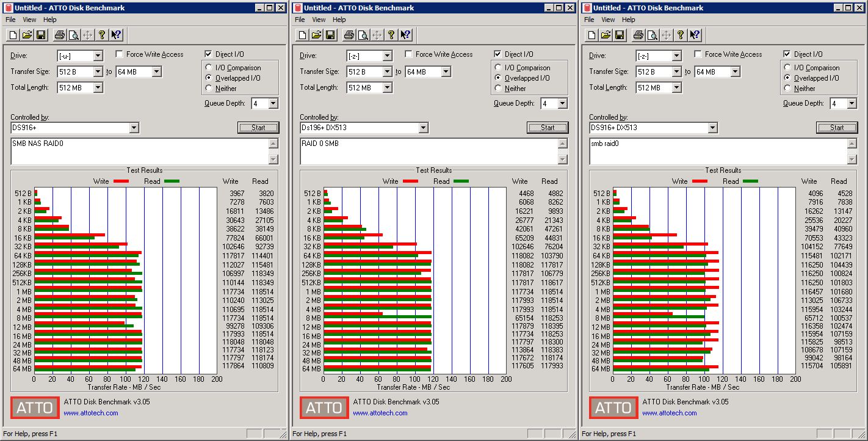The width and height of the screenshot is (868, 441).
Task: Click description scrollbar up arrow in the right window
Action: pyautogui.click(x=852, y=144)
